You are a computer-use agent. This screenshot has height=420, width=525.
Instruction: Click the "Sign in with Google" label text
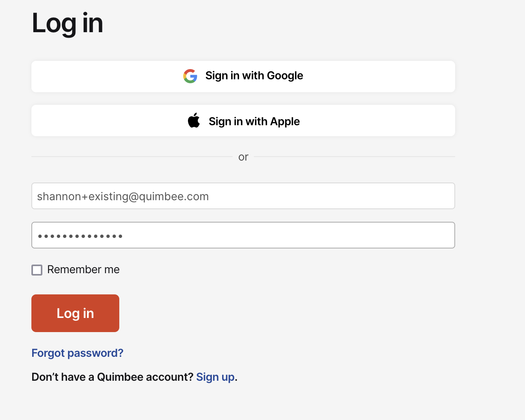254,76
